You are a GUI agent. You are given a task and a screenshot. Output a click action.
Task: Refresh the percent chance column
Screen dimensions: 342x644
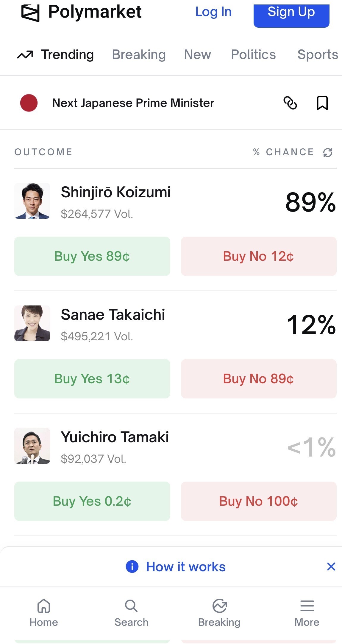point(328,153)
